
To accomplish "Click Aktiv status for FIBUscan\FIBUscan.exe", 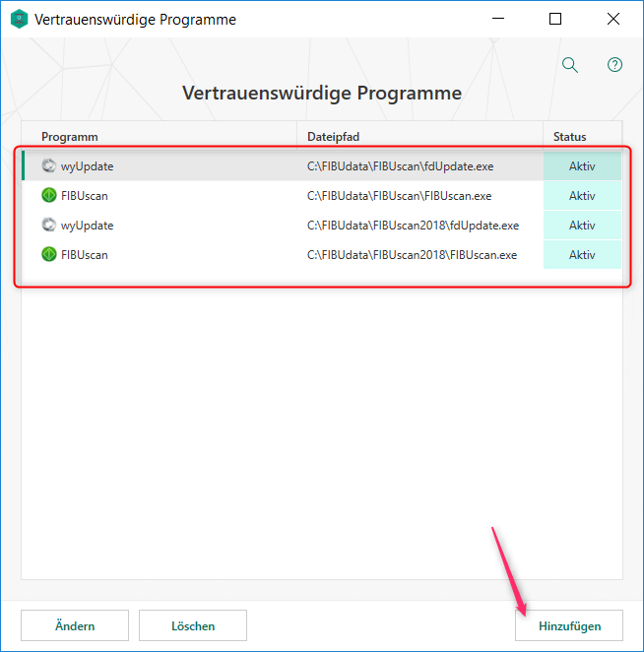I will [582, 196].
